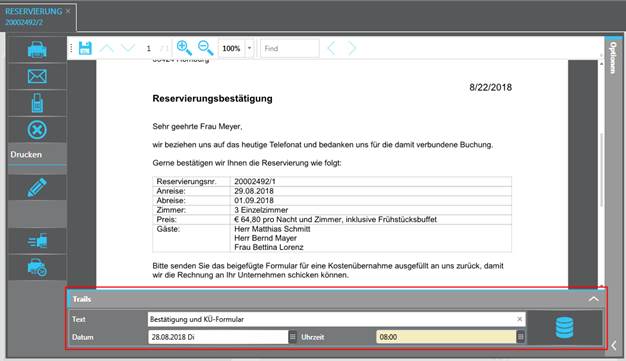Click the circled X cancel icon
Image resolution: width=626 pixels, height=361 pixels.
(37, 130)
